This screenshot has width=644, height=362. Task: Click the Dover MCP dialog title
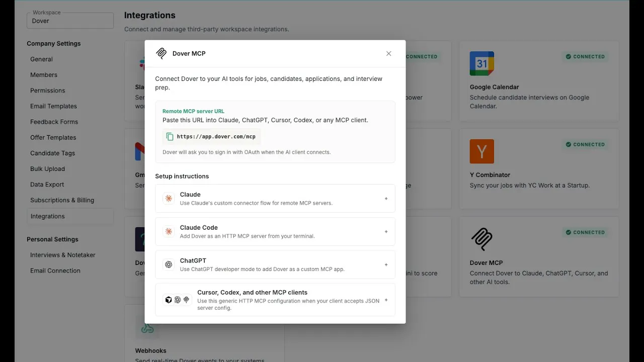[189, 53]
